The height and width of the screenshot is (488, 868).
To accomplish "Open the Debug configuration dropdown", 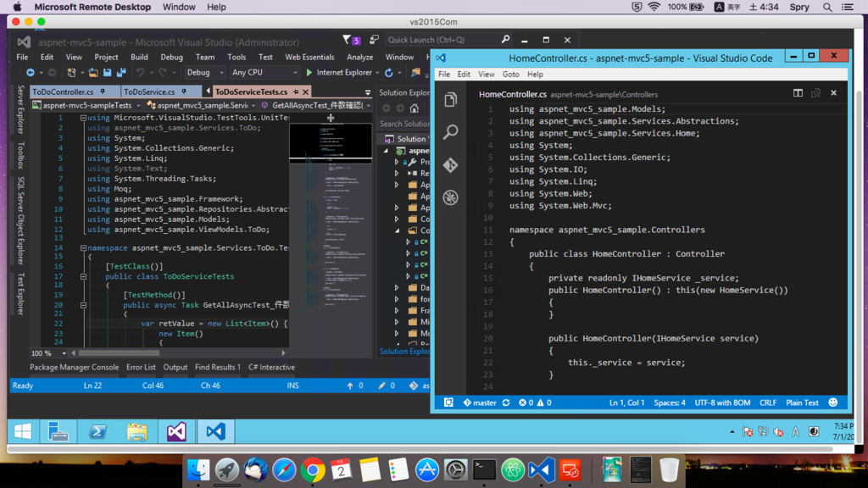I will (x=205, y=73).
